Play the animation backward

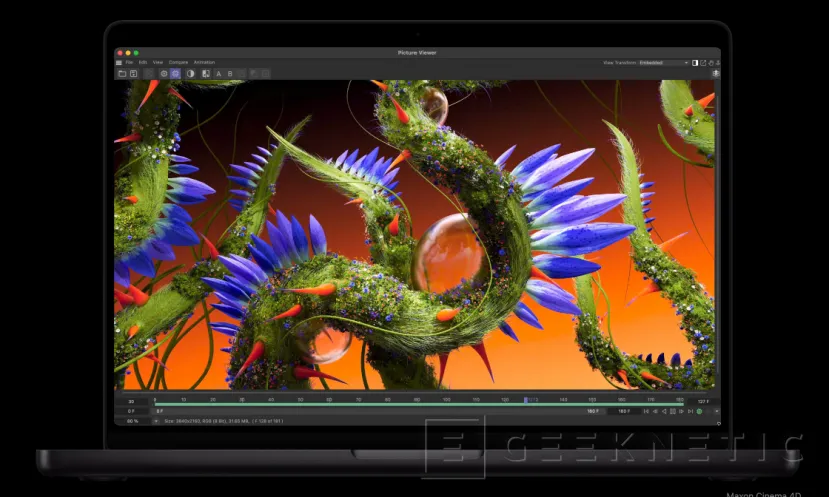point(664,411)
